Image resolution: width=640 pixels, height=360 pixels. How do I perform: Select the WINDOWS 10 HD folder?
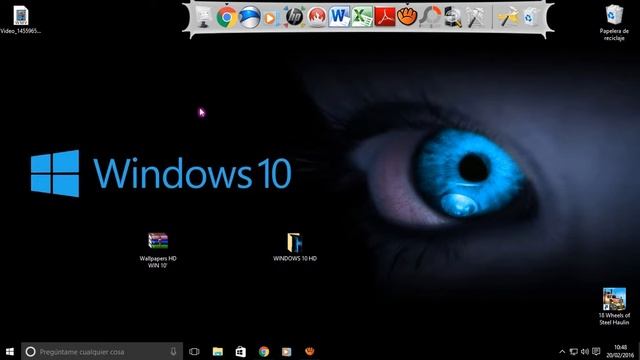click(x=295, y=247)
